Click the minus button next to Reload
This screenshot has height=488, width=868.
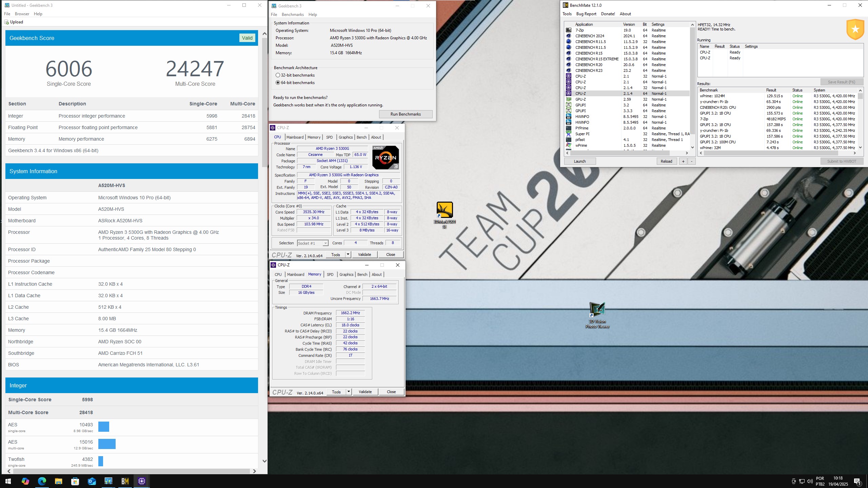pos(692,161)
